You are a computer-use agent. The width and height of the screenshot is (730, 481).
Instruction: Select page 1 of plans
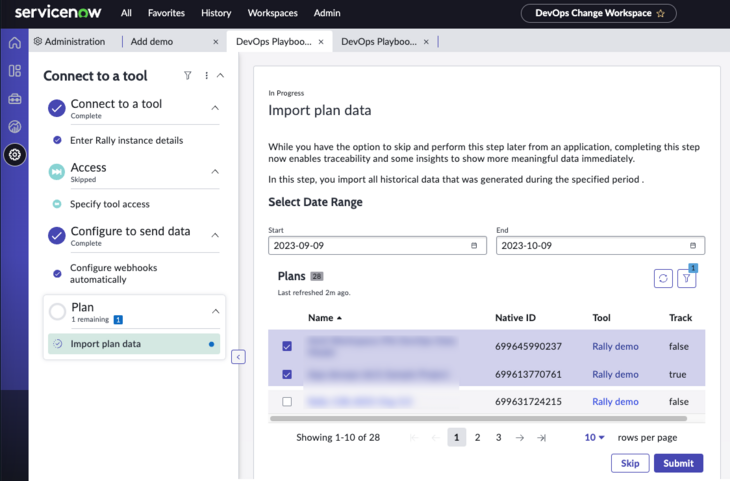456,438
